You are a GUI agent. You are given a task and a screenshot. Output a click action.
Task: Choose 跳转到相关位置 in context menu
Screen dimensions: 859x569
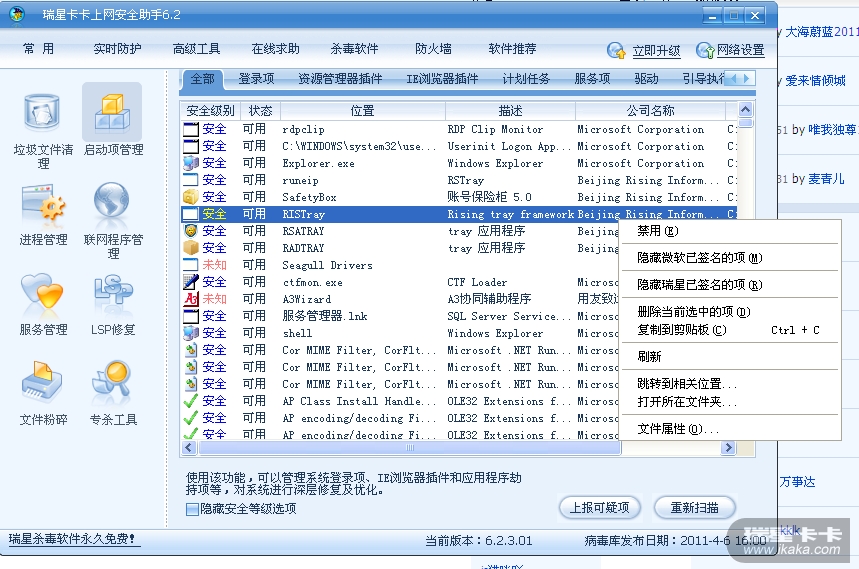pyautogui.click(x=730, y=384)
